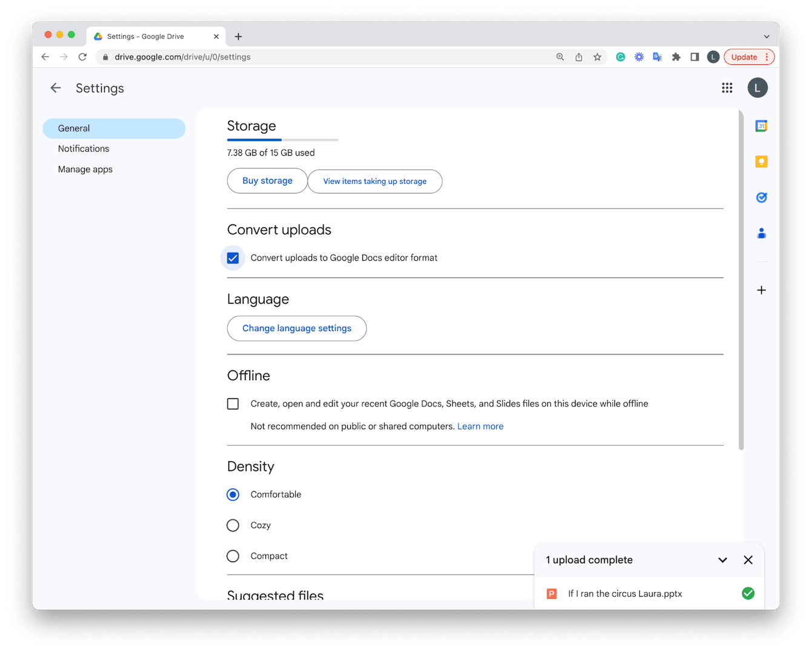This screenshot has width=812, height=653.
Task: Enable the Offline file editing checkbox
Action: pos(233,404)
